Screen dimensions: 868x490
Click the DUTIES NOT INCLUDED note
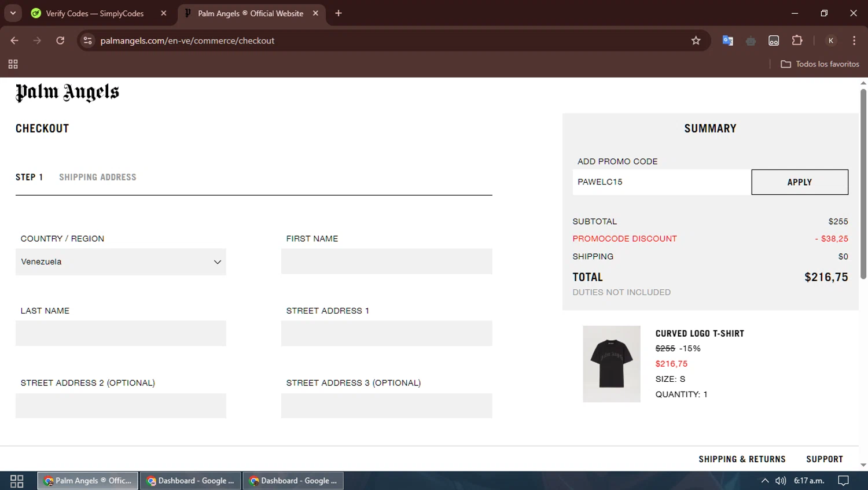pyautogui.click(x=621, y=292)
